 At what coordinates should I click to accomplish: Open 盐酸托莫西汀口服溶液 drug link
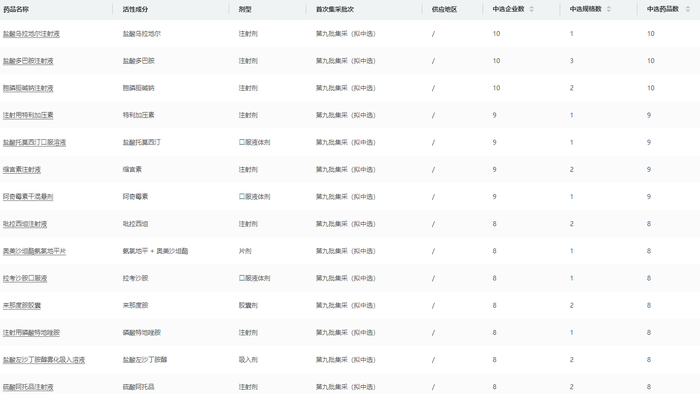coord(34,143)
